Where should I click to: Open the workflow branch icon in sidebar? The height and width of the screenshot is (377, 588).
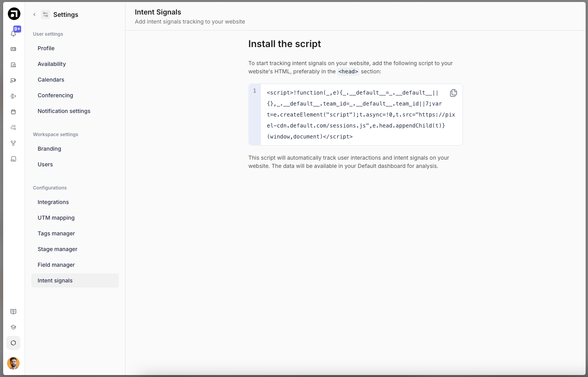[x=13, y=143]
